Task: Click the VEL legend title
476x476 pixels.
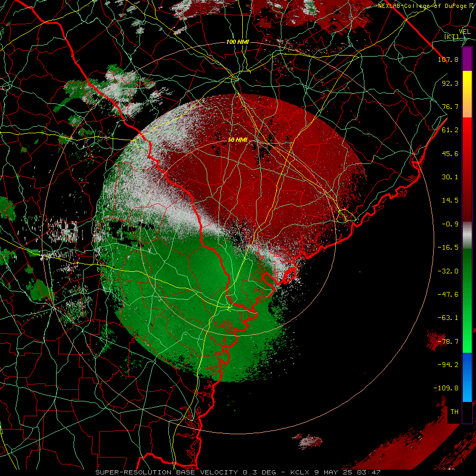Action: tap(465, 31)
